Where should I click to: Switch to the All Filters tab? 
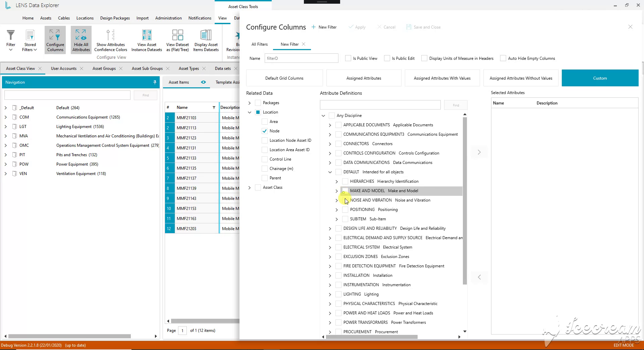[x=260, y=44]
